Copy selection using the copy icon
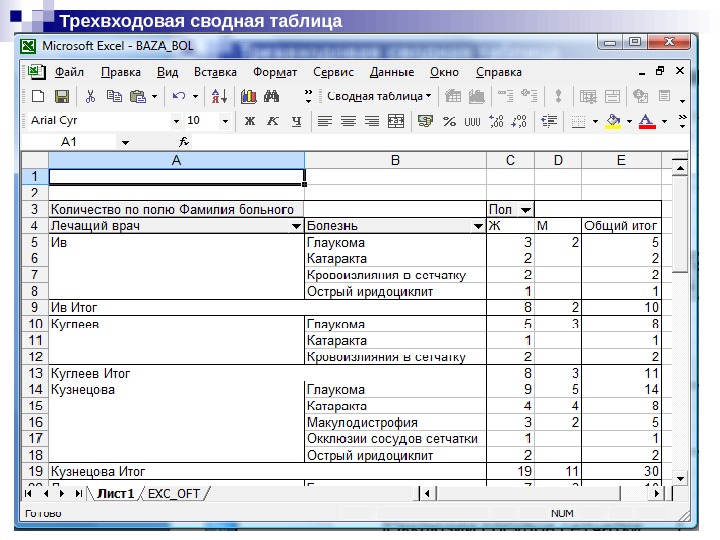 114,96
